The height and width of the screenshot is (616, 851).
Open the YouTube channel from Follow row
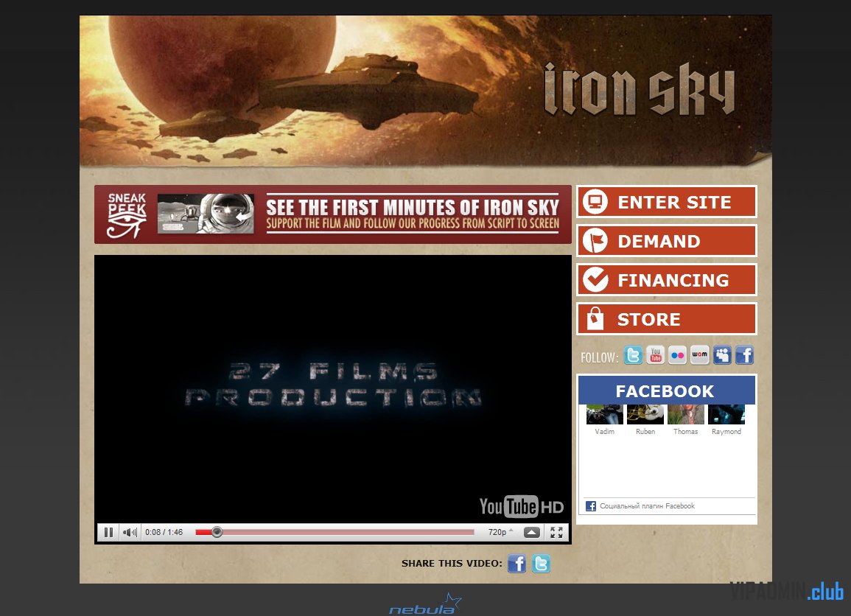[x=655, y=355]
